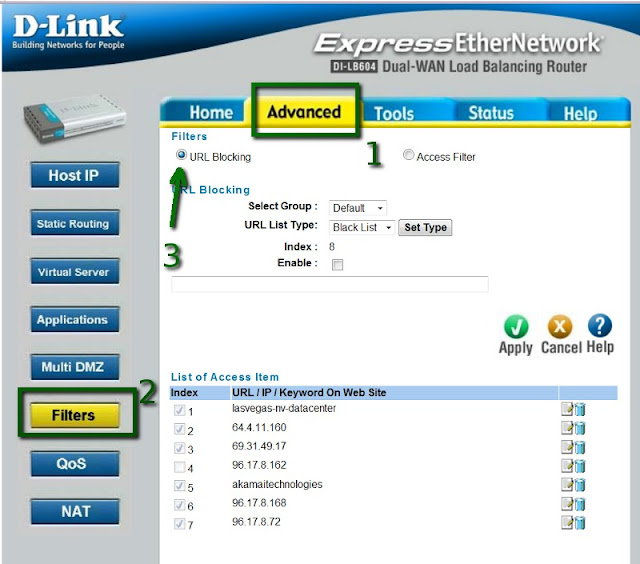This screenshot has width=640, height=564.
Task: Edit entry 64.4.11.160 with pencil icon
Action: pyautogui.click(x=567, y=428)
